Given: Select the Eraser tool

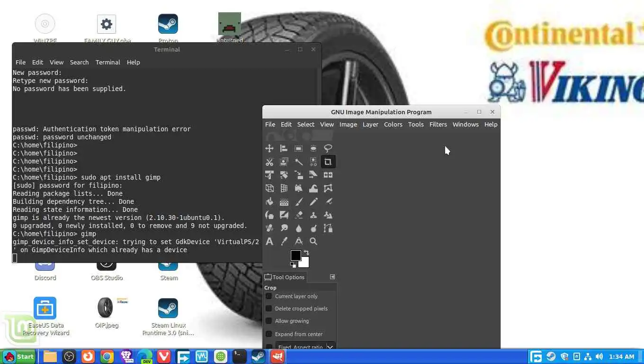Looking at the screenshot, I should (299, 215).
